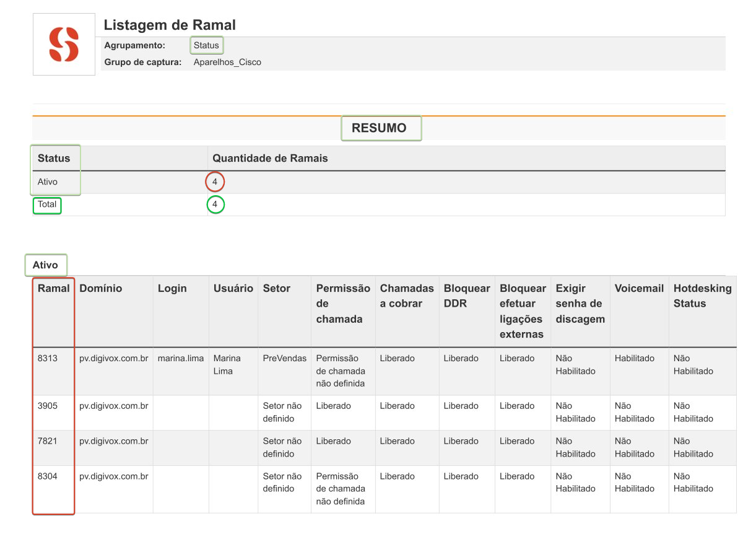Select the circled Ativo count 4
Viewport: 756px width, 557px height.
click(x=215, y=181)
